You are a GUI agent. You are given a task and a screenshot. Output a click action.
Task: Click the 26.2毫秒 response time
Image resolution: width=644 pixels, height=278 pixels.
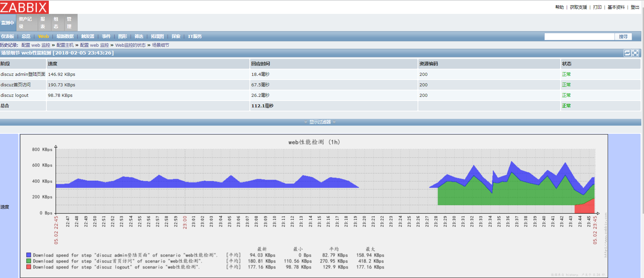[260, 95]
